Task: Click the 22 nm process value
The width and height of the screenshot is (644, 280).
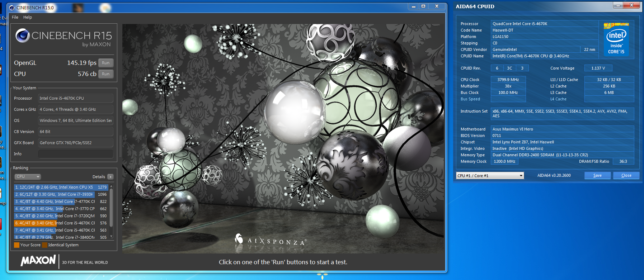Action: [x=589, y=49]
